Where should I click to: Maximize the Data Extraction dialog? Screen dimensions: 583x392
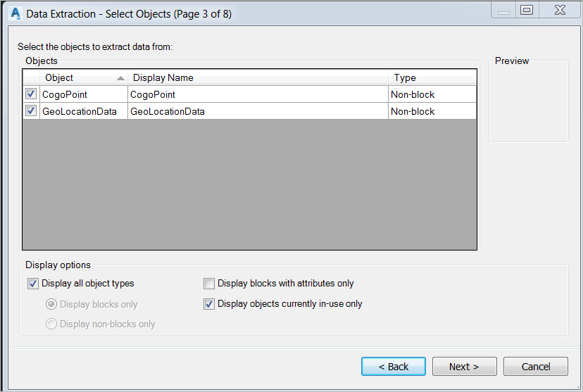(527, 10)
